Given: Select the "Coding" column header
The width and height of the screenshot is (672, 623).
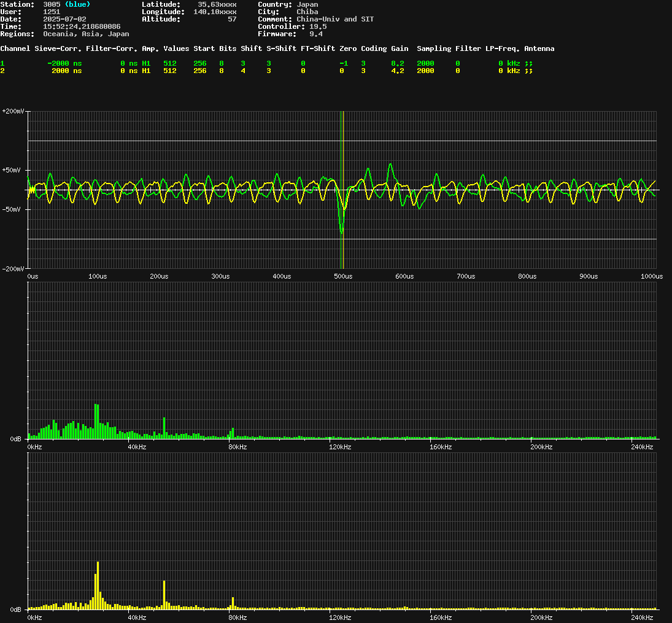Looking at the screenshot, I should [374, 48].
